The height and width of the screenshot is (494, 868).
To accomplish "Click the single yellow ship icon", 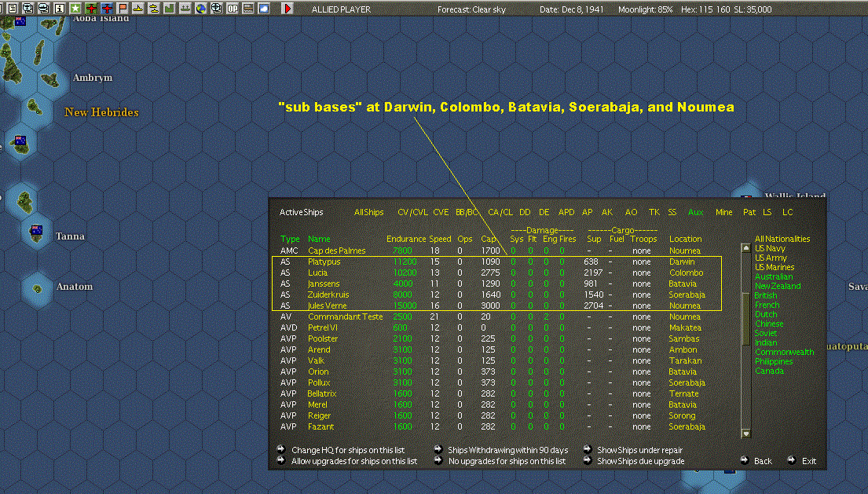I will [x=137, y=9].
